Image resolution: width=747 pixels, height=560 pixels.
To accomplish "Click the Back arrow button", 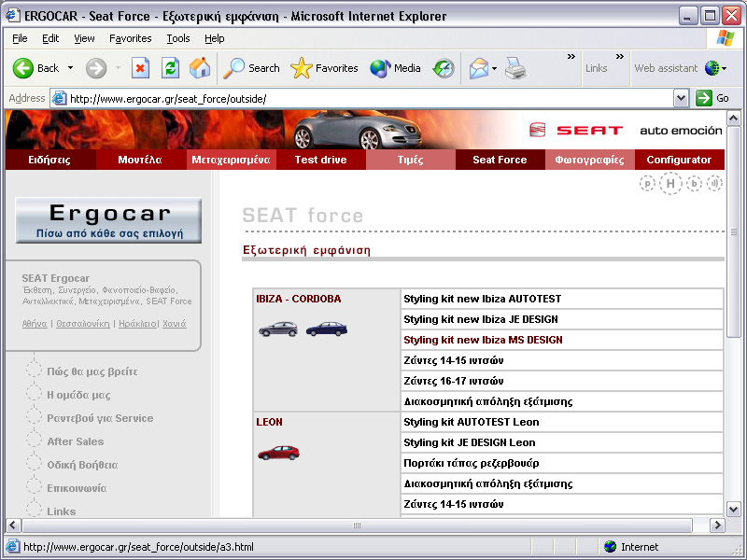I will click(22, 68).
